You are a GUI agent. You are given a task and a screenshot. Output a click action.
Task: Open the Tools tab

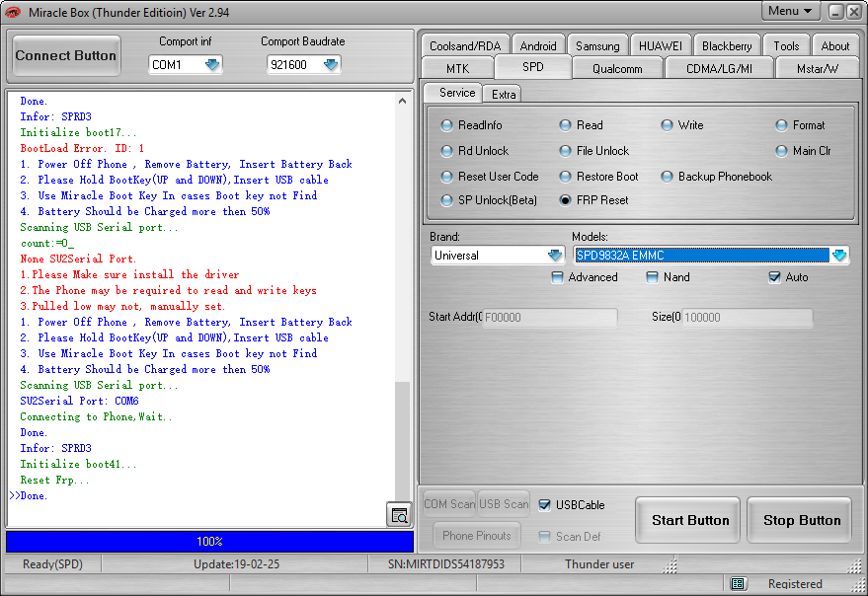[786, 46]
